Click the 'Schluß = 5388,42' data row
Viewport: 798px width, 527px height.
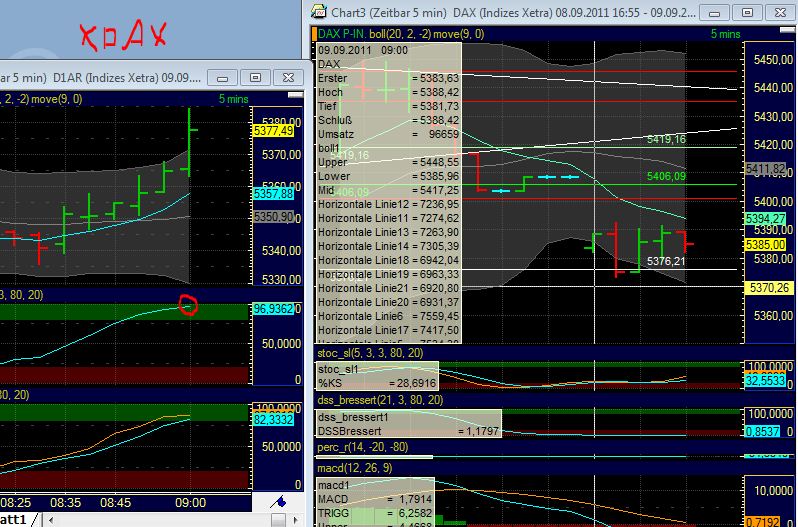388,120
